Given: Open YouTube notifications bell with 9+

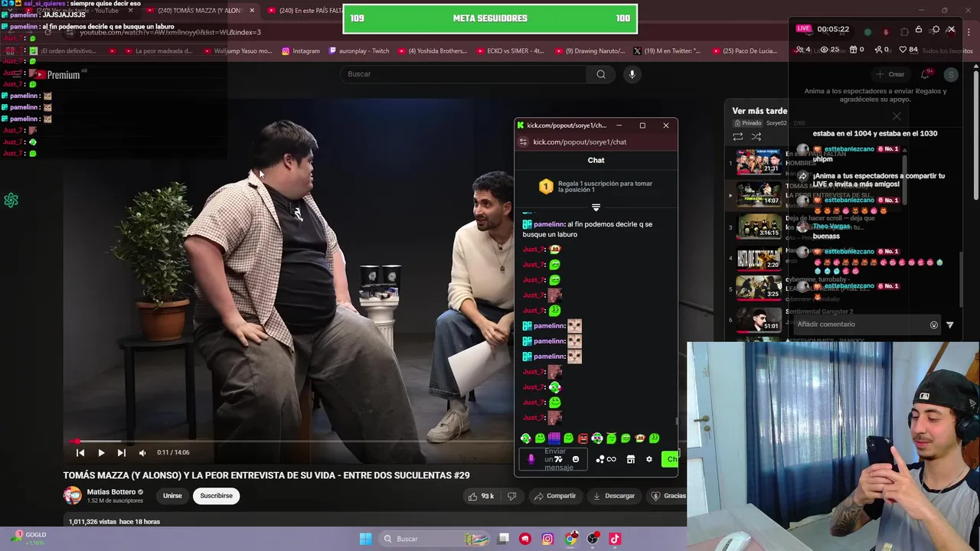Looking at the screenshot, I should 926,74.
